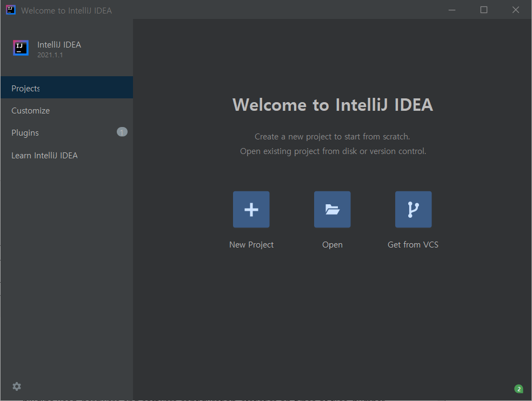Click the IntelliJ IDEA logo in sidebar

point(21,48)
